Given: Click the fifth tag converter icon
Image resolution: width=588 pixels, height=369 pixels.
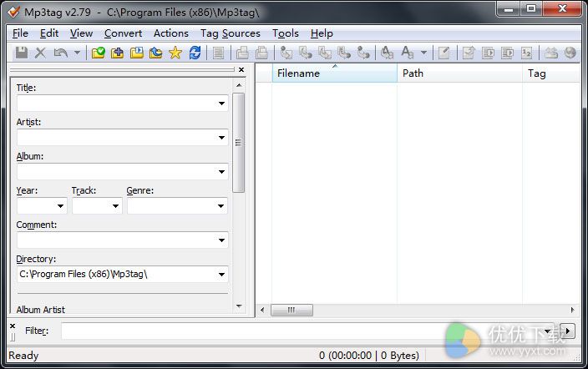Looking at the screenshot, I should point(363,53).
